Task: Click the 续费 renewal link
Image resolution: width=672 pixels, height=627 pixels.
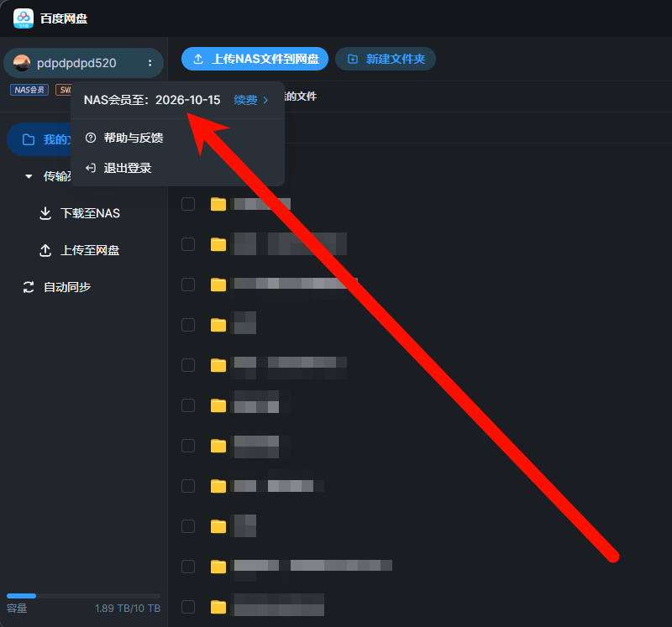Action: pos(245,100)
